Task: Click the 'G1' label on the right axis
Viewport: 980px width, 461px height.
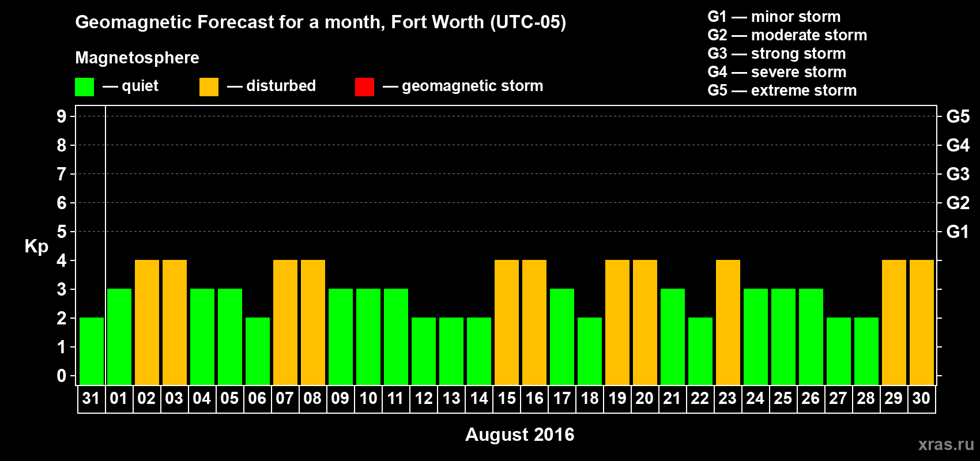Action: tap(958, 232)
